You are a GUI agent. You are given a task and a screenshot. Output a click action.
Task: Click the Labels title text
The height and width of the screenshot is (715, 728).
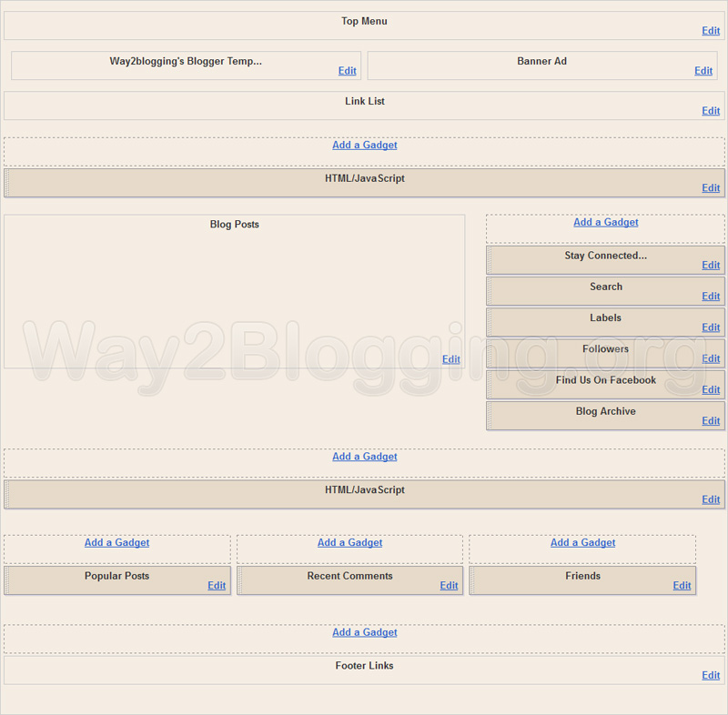tap(605, 317)
